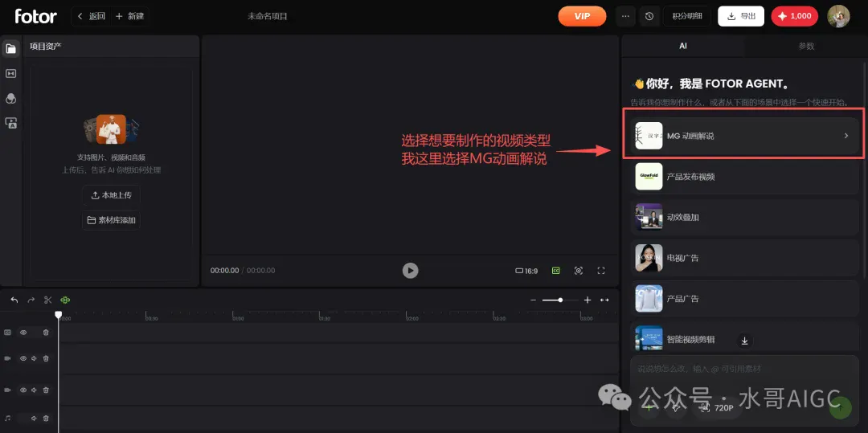The height and width of the screenshot is (433, 868).
Task: Click the music note track icon
Action: tap(8, 418)
